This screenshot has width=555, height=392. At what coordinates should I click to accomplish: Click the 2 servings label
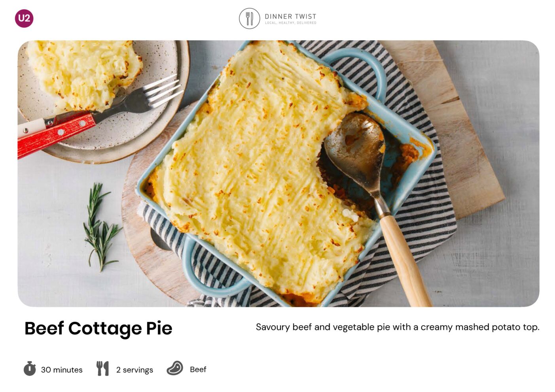coord(134,370)
